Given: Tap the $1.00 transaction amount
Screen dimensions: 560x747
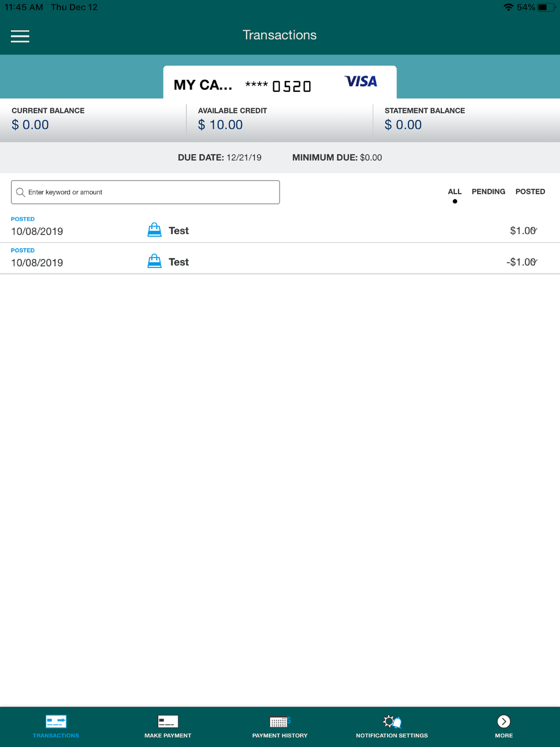Looking at the screenshot, I should tap(522, 231).
